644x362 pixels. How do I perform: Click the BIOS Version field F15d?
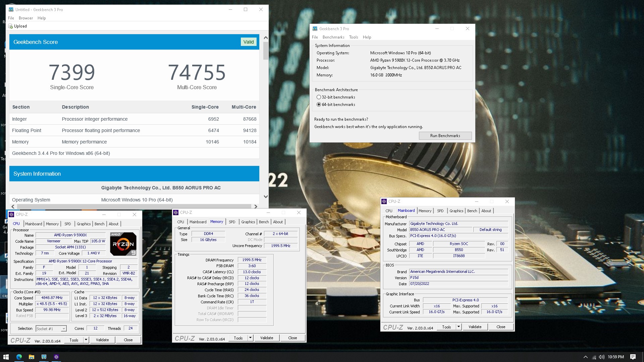(x=459, y=278)
